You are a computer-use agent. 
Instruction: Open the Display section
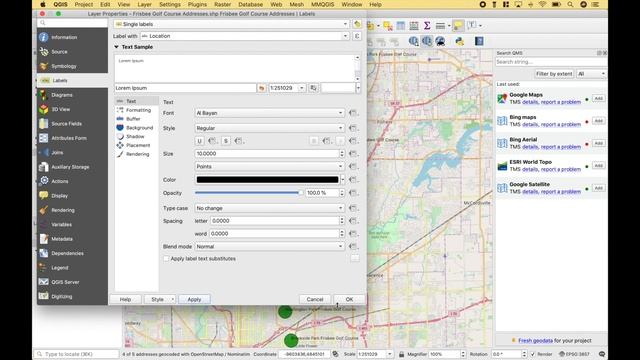[72, 196]
